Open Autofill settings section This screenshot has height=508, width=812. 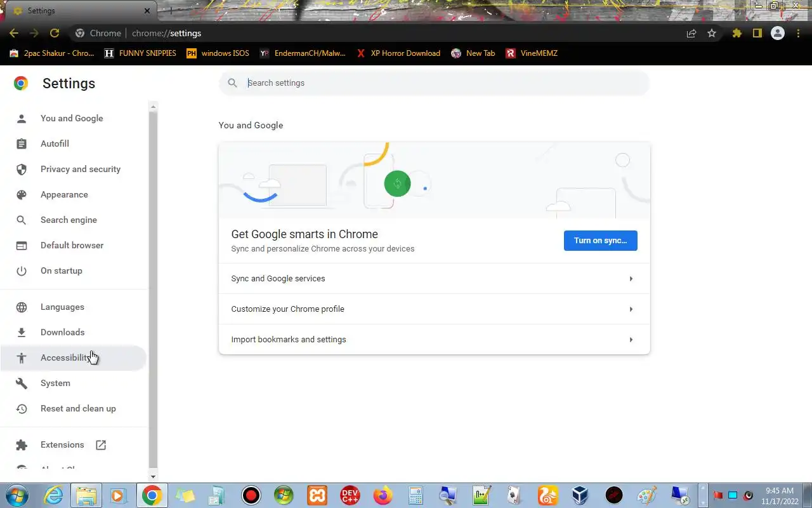(x=55, y=144)
